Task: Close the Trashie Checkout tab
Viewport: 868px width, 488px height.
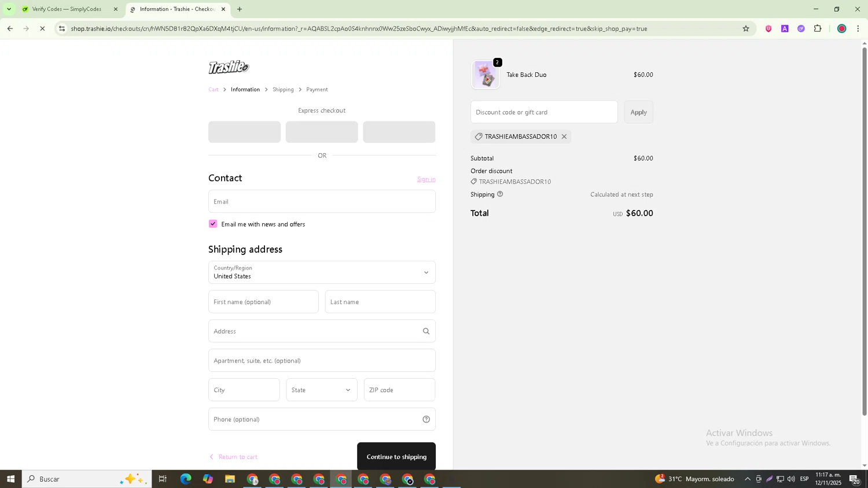Action: click(223, 9)
